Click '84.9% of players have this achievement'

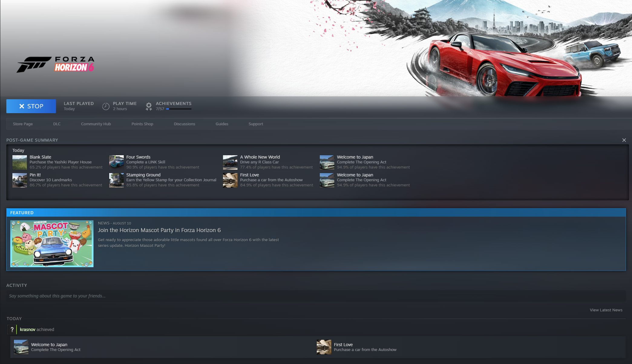tap(277, 185)
